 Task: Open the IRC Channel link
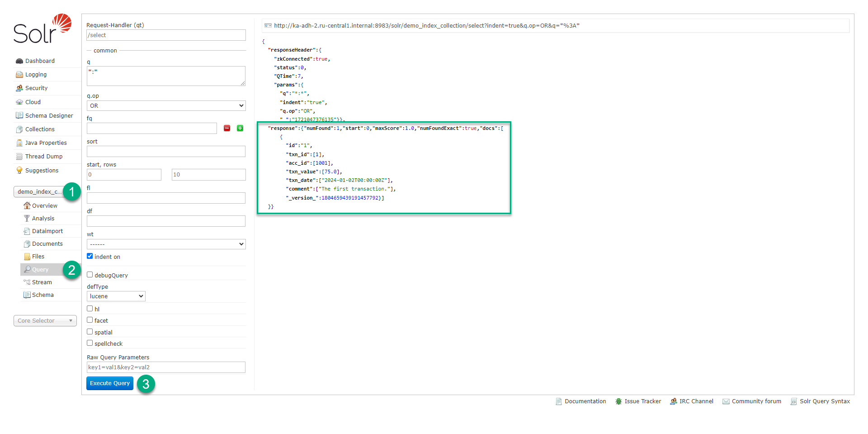(696, 401)
